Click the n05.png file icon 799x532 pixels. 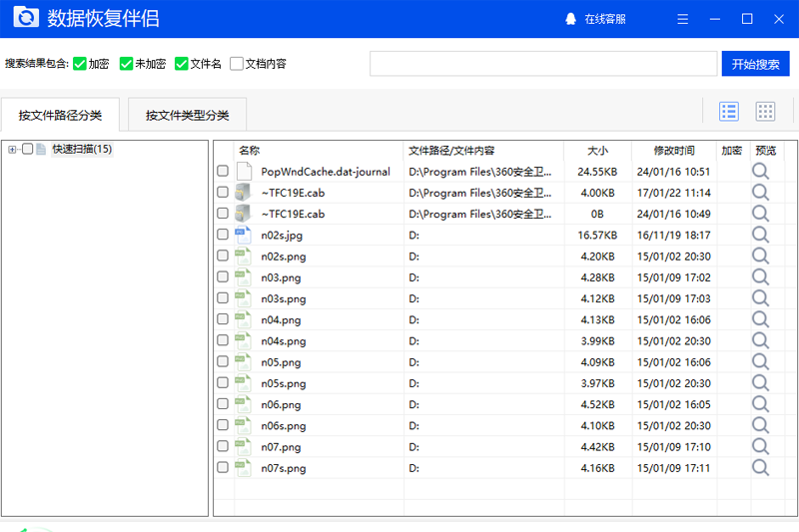[243, 362]
